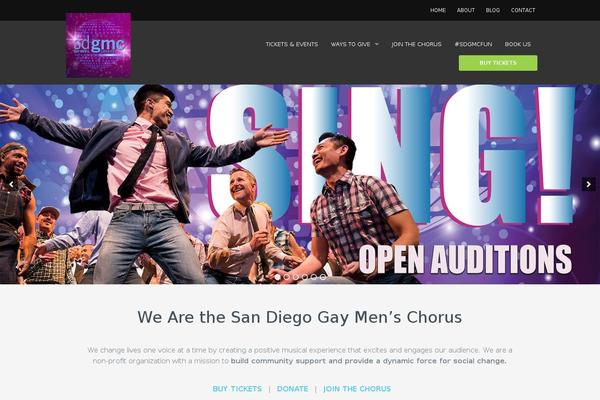Go to Join the Chorus nav item

point(416,44)
